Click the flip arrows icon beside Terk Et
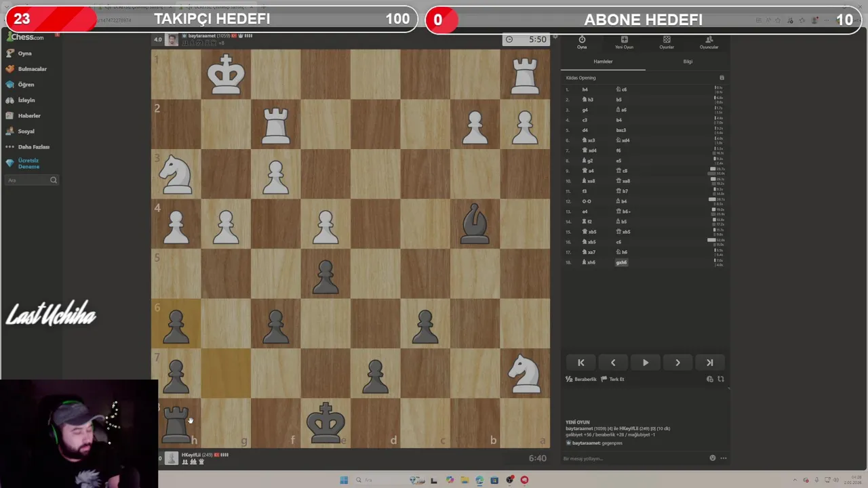Screen dimensions: 868x488 721,380
